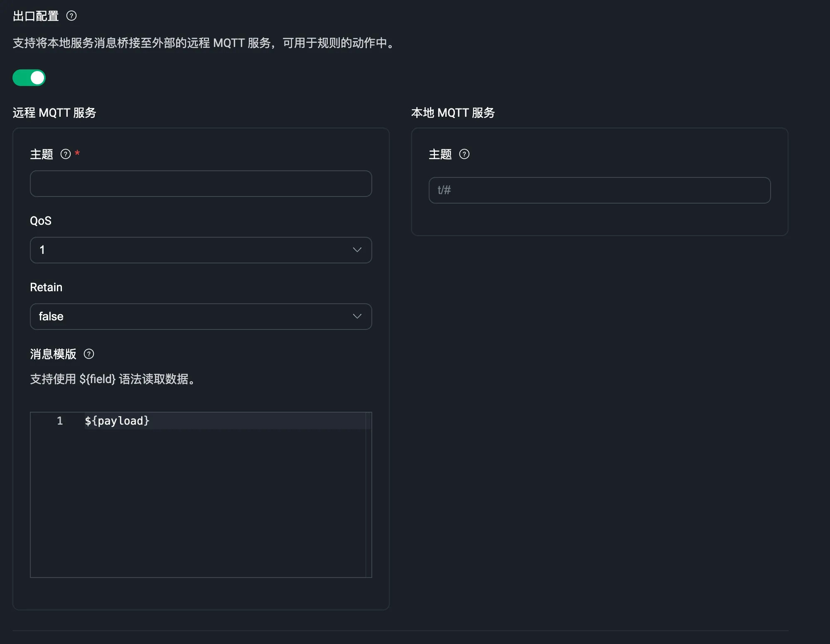Click help icon beside local 主题 label
The height and width of the screenshot is (644, 830).
[464, 154]
